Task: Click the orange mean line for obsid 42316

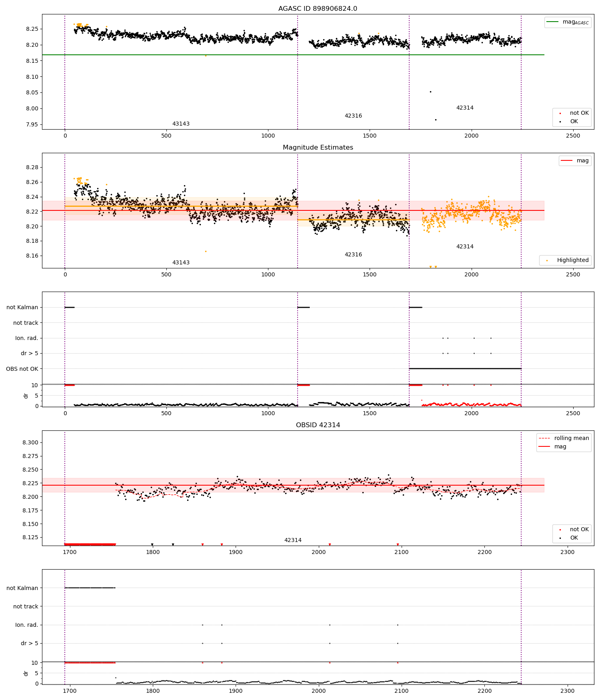Action: [353, 220]
